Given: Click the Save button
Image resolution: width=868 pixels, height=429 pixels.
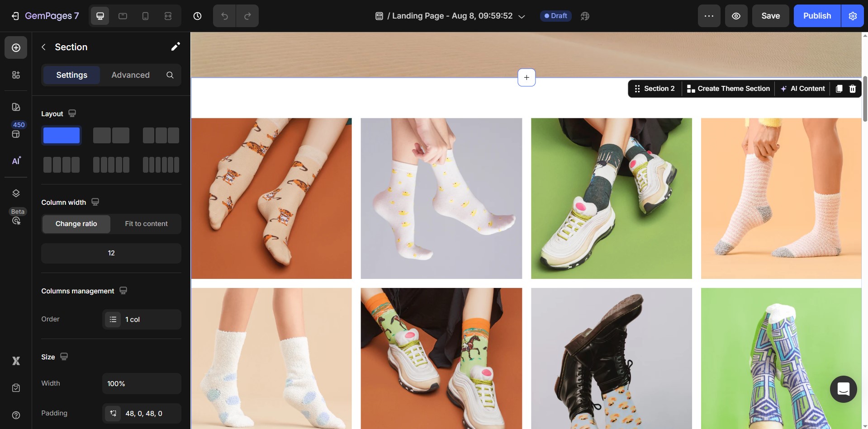Looking at the screenshot, I should (770, 16).
